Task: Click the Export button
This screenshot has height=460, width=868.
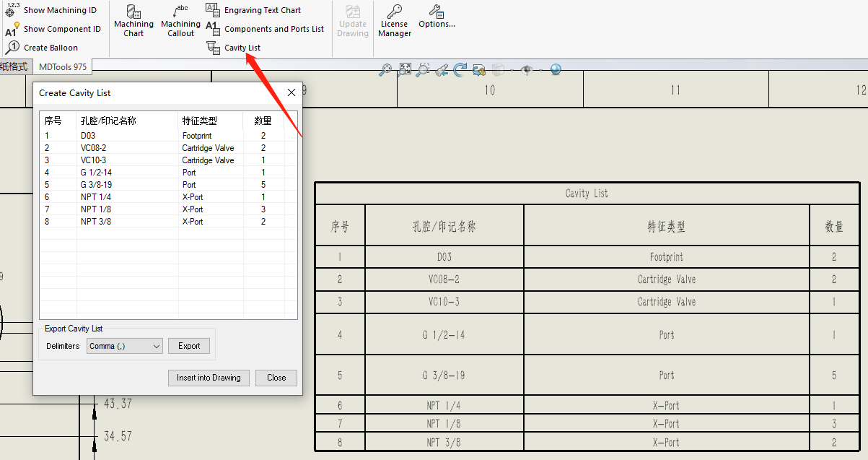Action: click(x=189, y=346)
